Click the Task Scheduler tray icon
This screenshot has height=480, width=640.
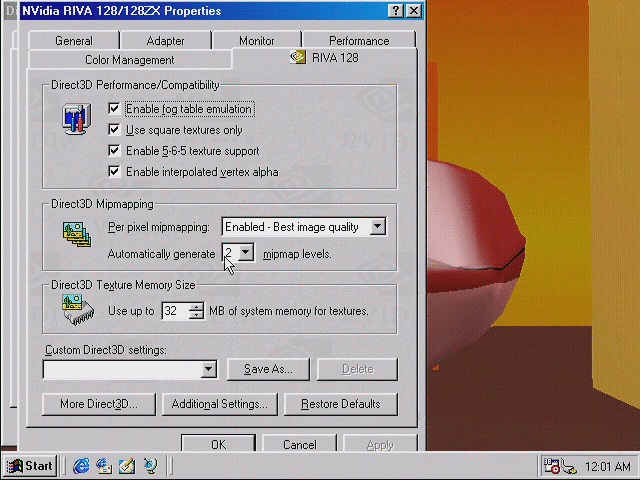[x=551, y=466]
